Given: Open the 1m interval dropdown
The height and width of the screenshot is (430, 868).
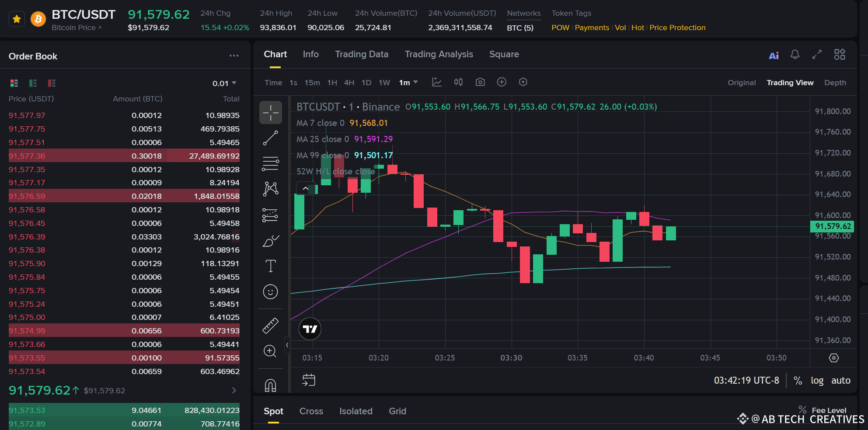Looking at the screenshot, I should click(x=408, y=83).
